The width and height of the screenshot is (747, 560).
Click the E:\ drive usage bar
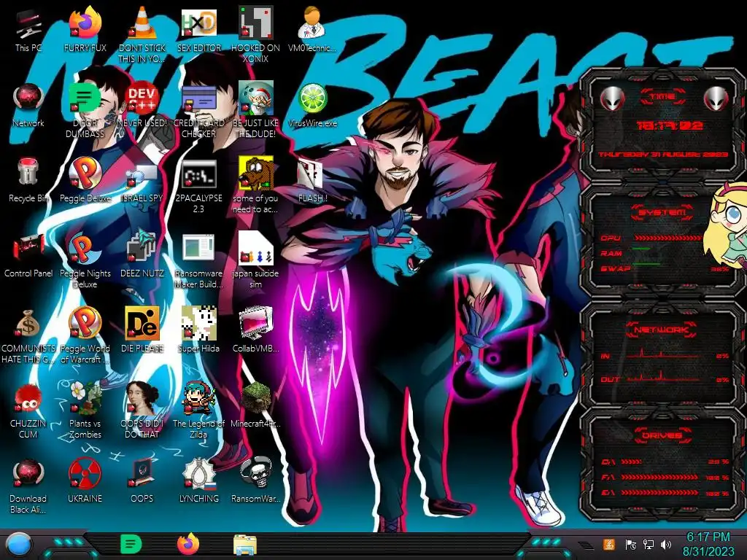(x=659, y=493)
